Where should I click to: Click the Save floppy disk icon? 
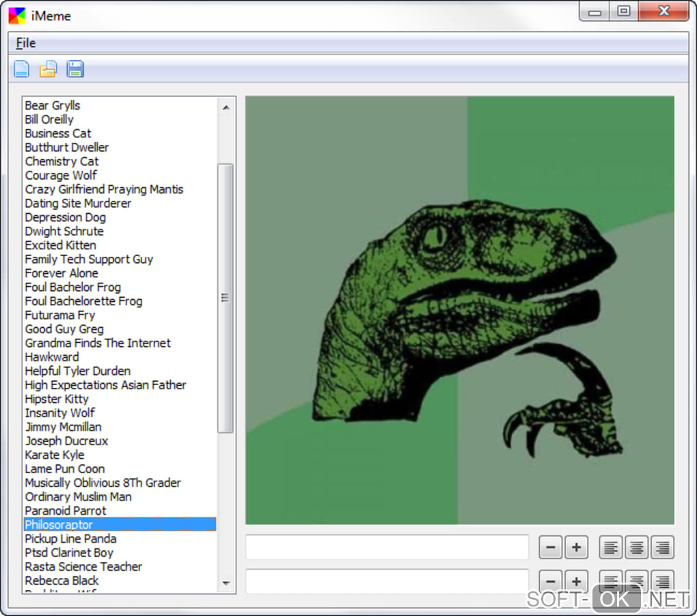pos(75,69)
